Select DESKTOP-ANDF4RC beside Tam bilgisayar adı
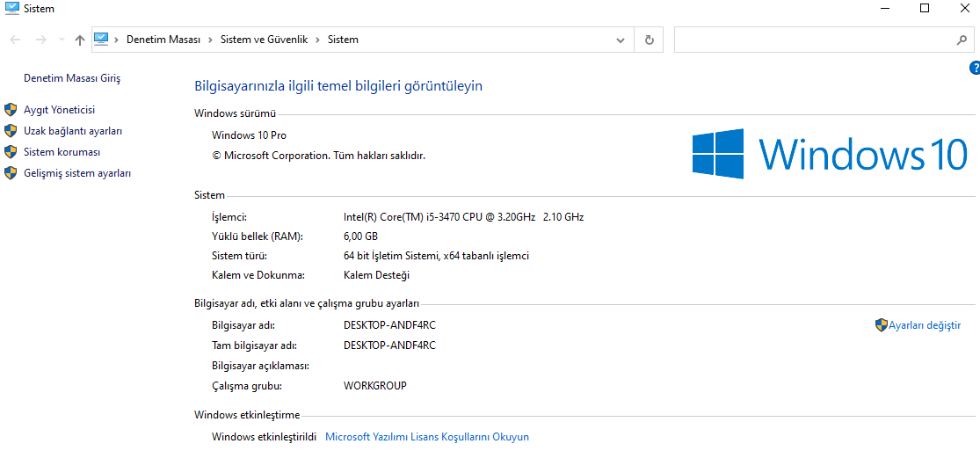Screen dimensions: 980x451 pyautogui.click(x=390, y=346)
